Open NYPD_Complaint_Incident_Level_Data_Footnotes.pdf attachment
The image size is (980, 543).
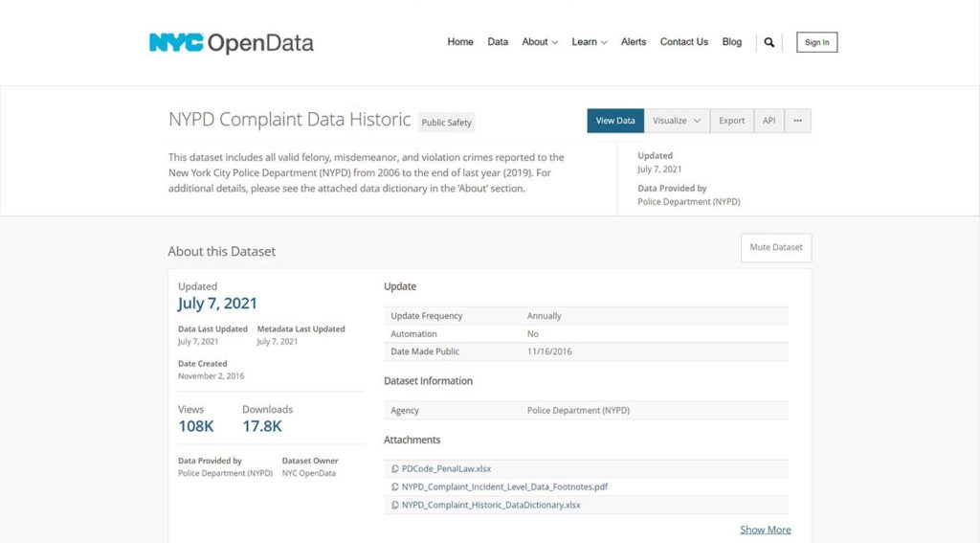(504, 486)
